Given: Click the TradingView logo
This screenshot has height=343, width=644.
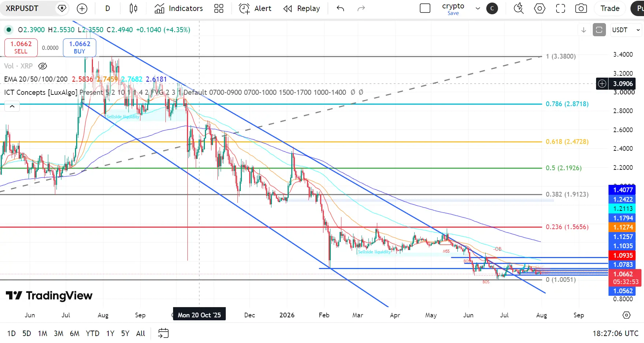Looking at the screenshot, I should pos(49,295).
